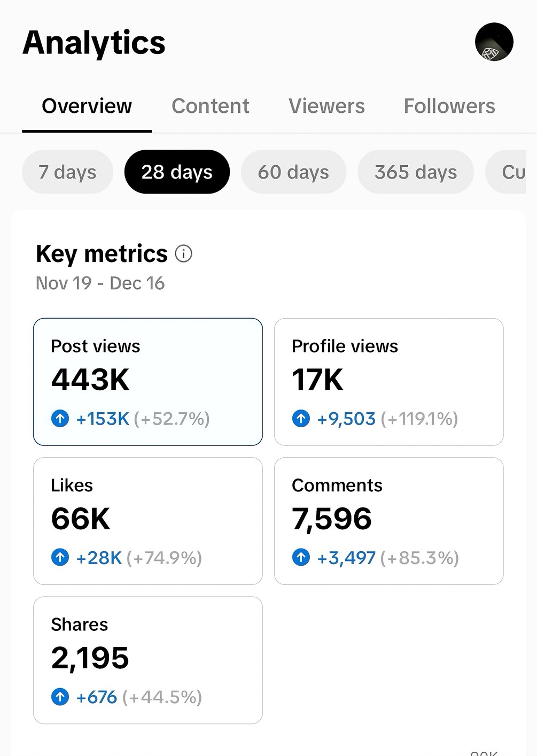Screen dimensions: 537x756
Task: Select the 7 days range
Action: click(67, 172)
